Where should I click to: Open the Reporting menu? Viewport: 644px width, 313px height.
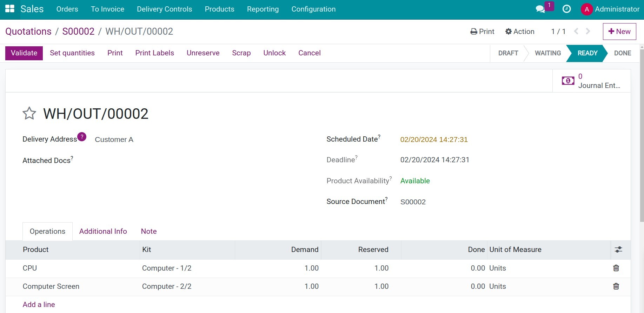(263, 9)
